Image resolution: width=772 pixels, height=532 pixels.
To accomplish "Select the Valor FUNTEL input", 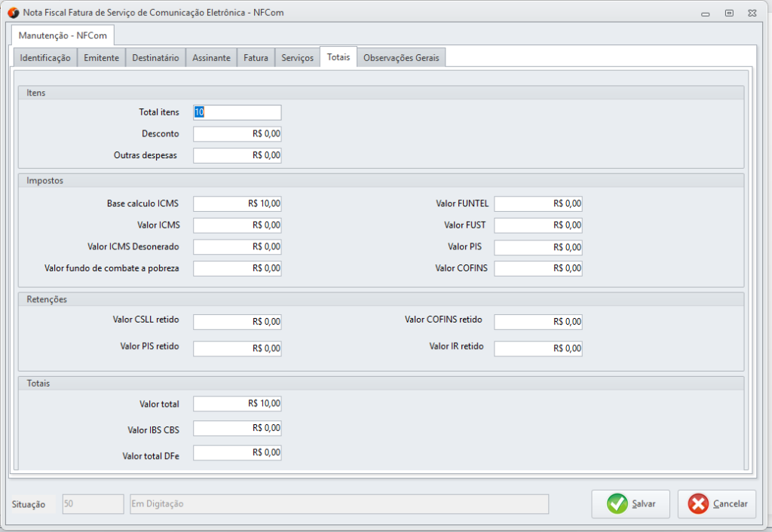I will 538,203.
